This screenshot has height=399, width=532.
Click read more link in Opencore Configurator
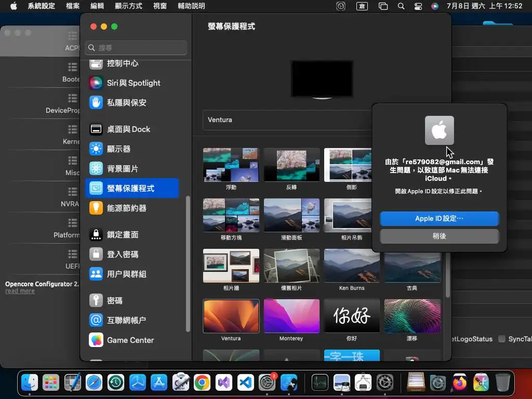pos(20,291)
